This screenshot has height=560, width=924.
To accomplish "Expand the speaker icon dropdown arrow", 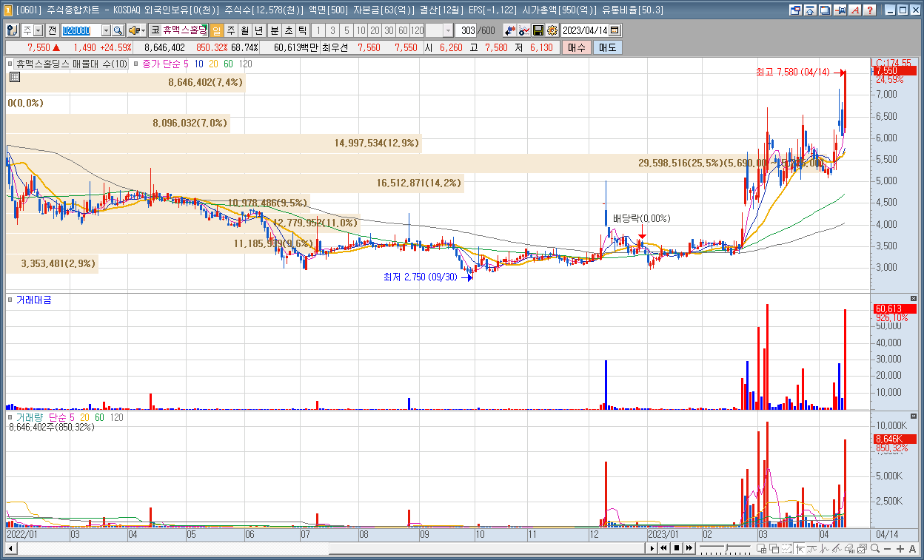I will pyautogui.click(x=143, y=30).
